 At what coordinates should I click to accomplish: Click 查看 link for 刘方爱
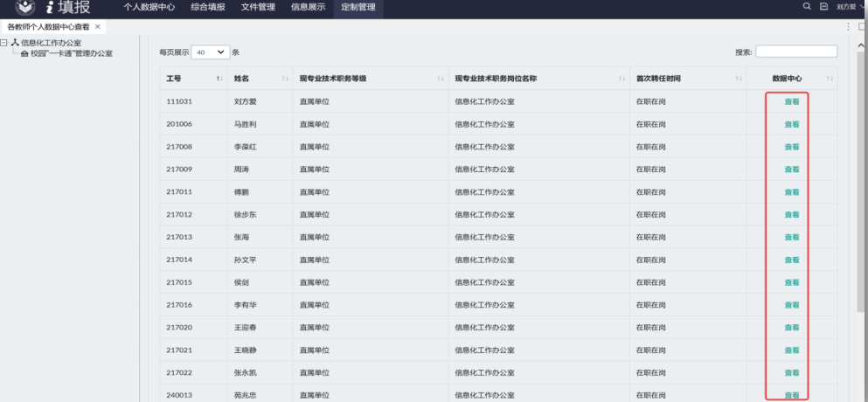791,101
